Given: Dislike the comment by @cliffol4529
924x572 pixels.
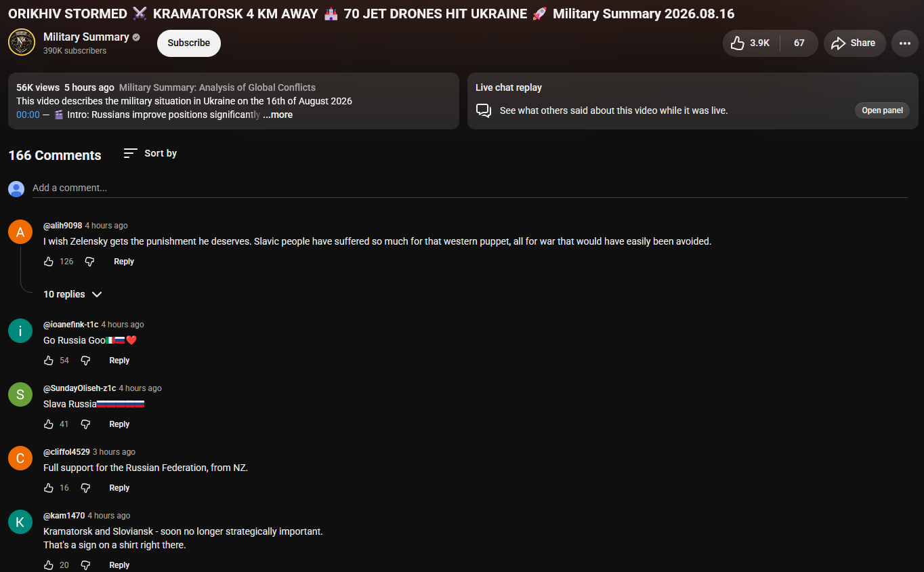Looking at the screenshot, I should point(85,488).
